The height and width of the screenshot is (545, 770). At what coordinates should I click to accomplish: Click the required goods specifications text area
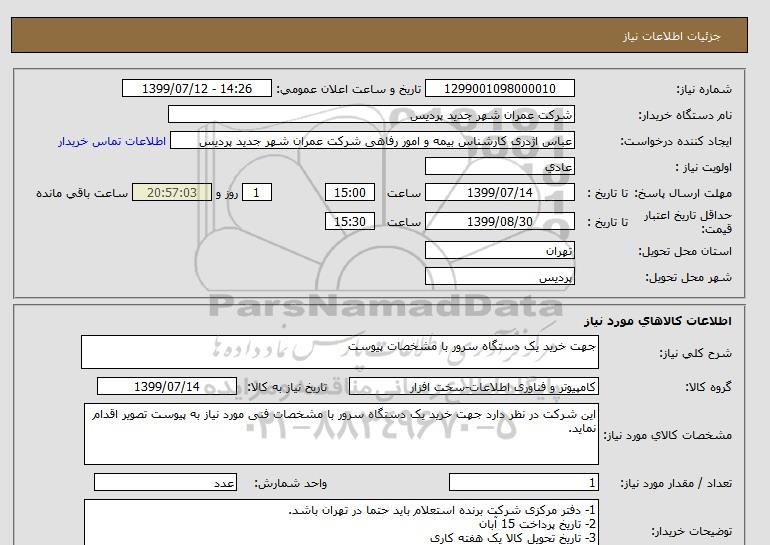(x=341, y=434)
